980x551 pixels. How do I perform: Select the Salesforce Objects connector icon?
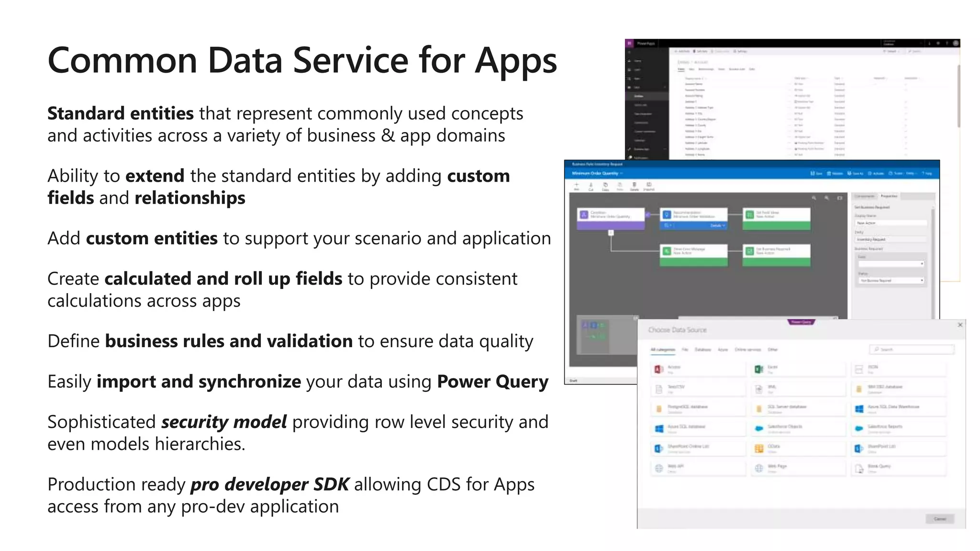point(758,428)
